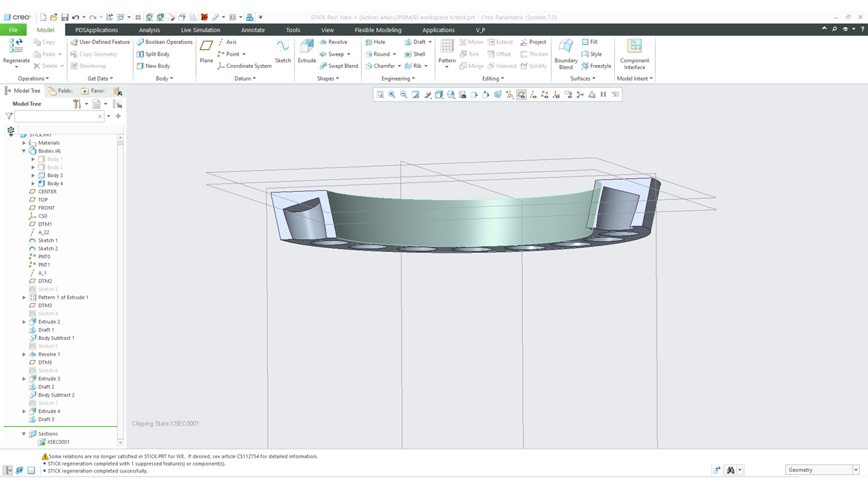Open the File menu
The image size is (868, 488).
point(13,30)
